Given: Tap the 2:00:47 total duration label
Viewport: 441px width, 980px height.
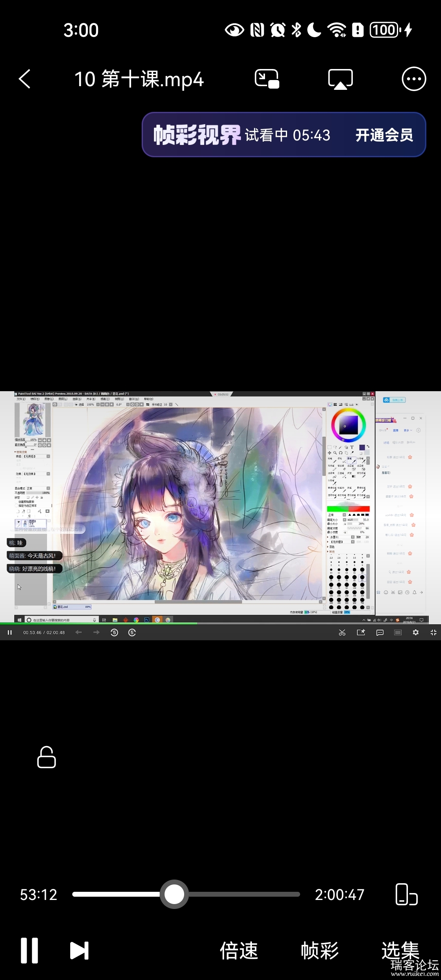Looking at the screenshot, I should [340, 895].
